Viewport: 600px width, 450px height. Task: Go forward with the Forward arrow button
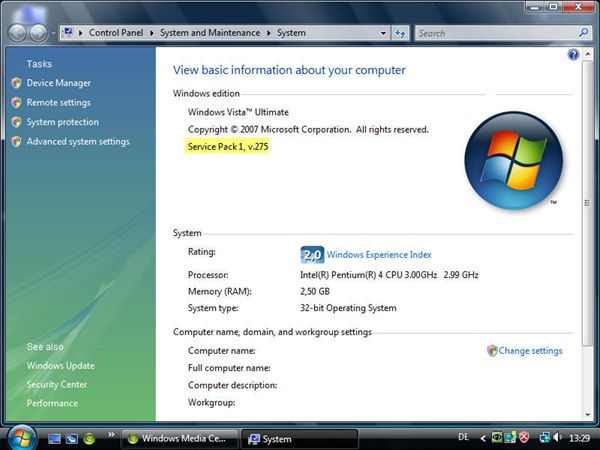39,33
